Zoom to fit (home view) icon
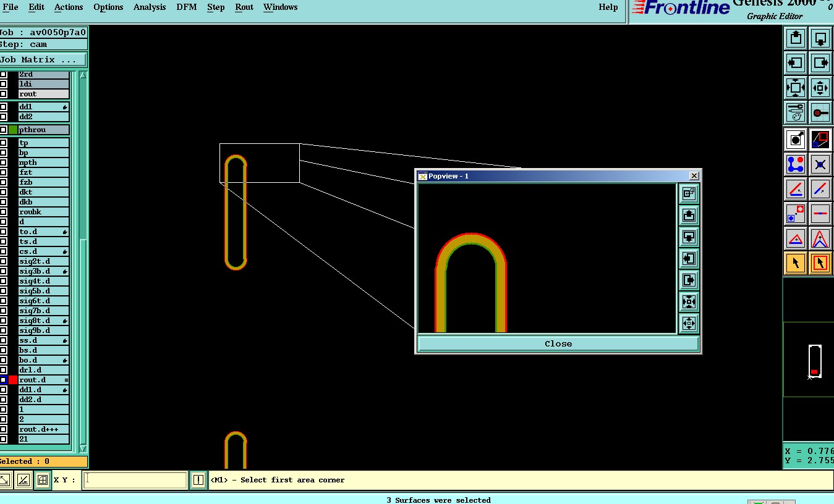The image size is (834, 504). click(x=796, y=88)
